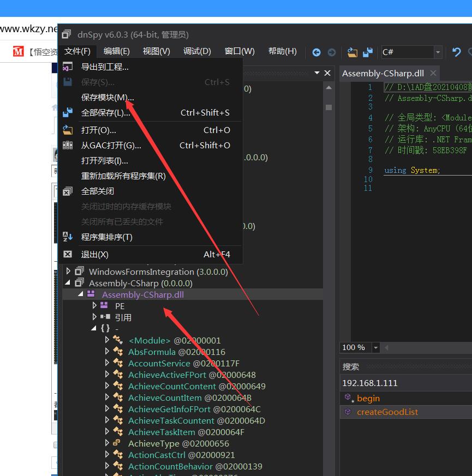Screen dimensions: 472x476
Task: Click the AchieveType enum icon
Action: click(117, 443)
